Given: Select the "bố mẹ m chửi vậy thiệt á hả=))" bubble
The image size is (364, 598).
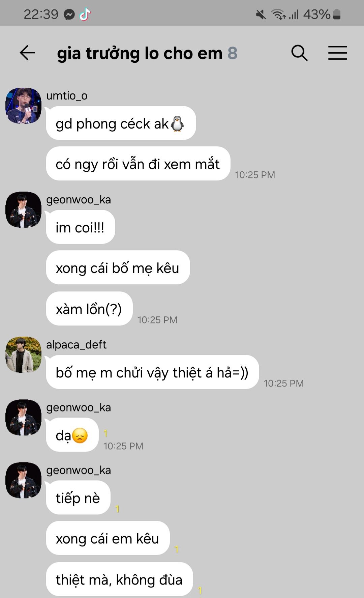Looking at the screenshot, I should click(x=152, y=372).
